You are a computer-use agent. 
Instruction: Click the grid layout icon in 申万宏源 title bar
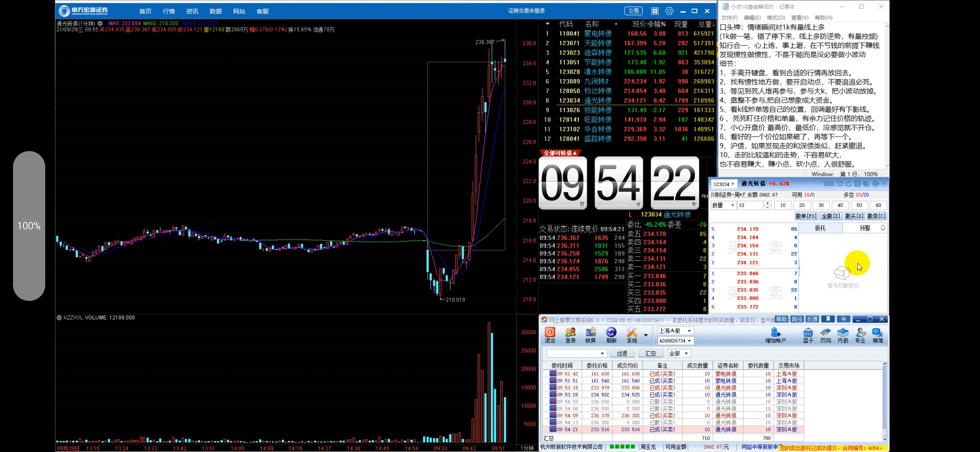tap(655, 11)
